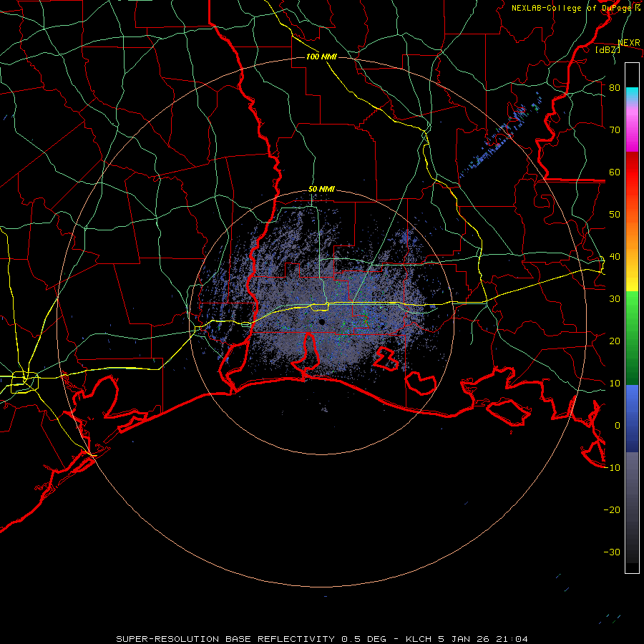Click the 70 value on the color scale
This screenshot has width=644, height=644.
pyautogui.click(x=615, y=130)
